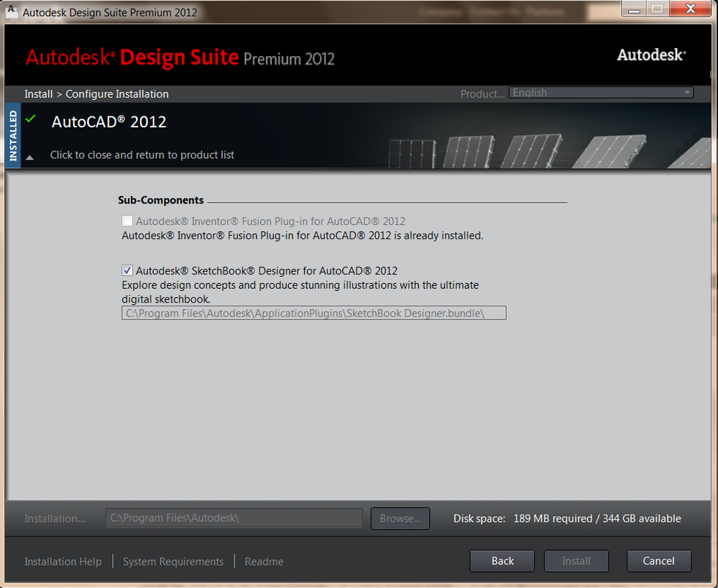Uncheck SketchBook Designer for AutoCAD 2012

[x=127, y=271]
